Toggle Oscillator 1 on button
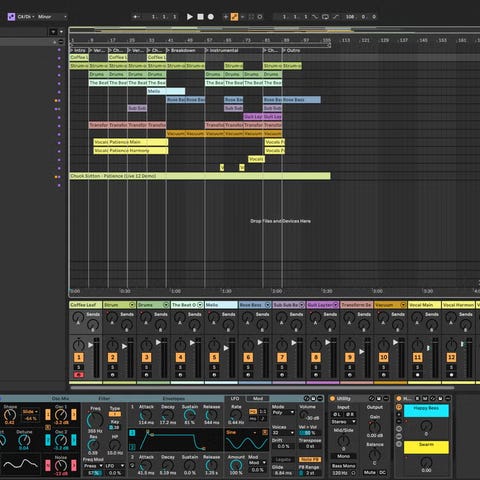 (48, 415)
